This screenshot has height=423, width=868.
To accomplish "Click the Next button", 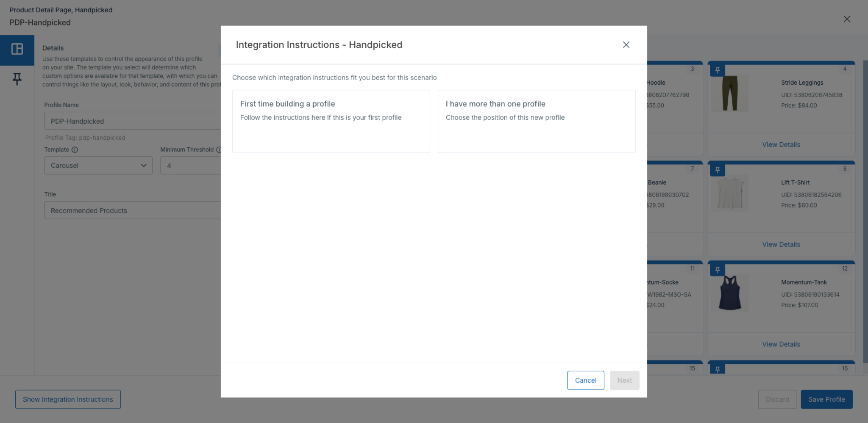I will (625, 380).
